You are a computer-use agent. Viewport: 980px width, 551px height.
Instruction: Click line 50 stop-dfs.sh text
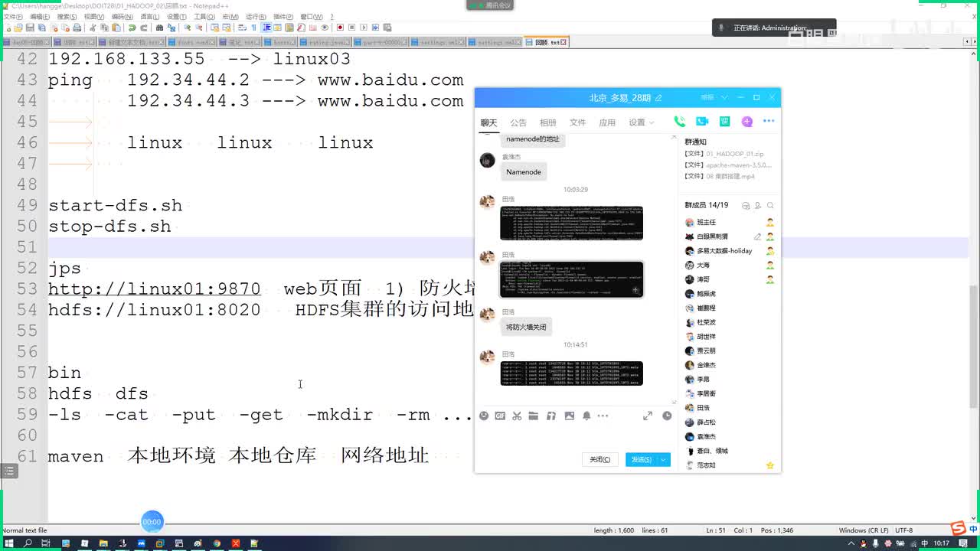click(x=109, y=226)
